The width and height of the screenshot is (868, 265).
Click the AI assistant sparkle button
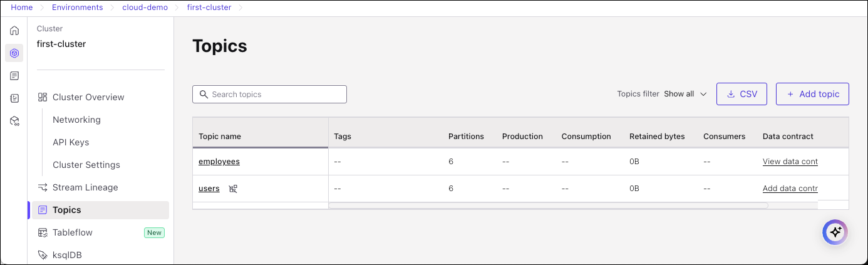[834, 232]
